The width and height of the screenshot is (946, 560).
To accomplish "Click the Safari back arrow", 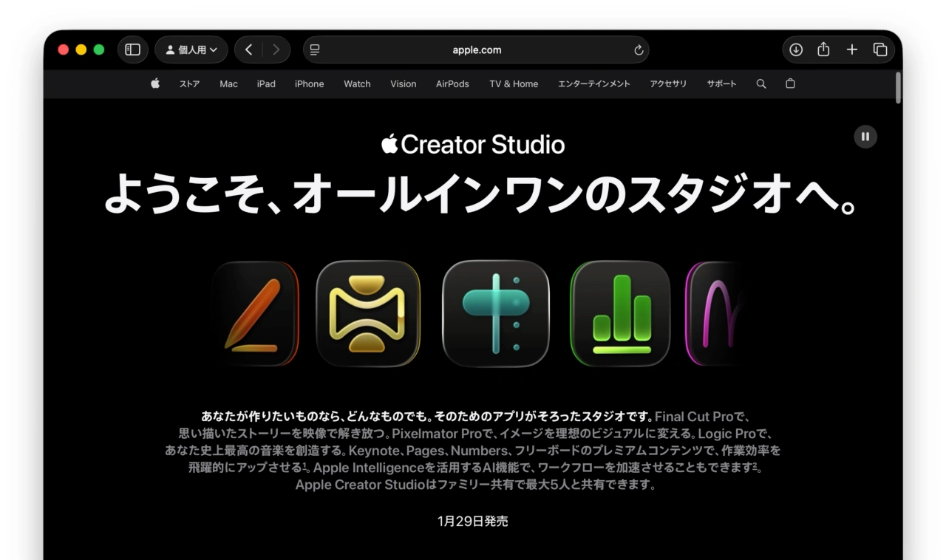I will pyautogui.click(x=248, y=49).
